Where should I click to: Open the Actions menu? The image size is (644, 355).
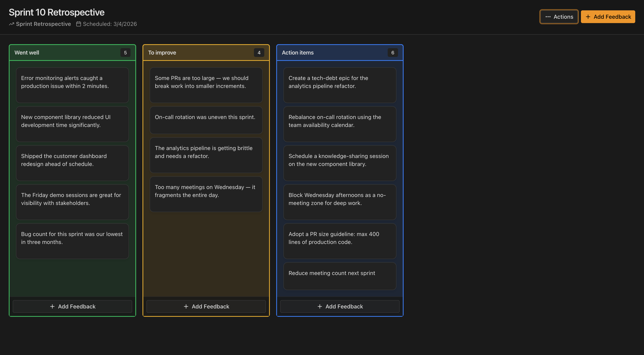(x=559, y=17)
